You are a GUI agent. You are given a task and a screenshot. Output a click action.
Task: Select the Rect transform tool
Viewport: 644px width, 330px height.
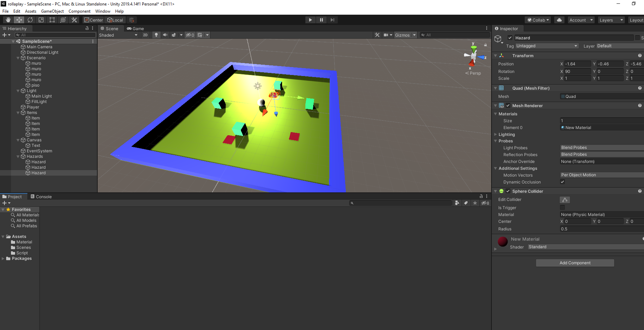pos(52,20)
